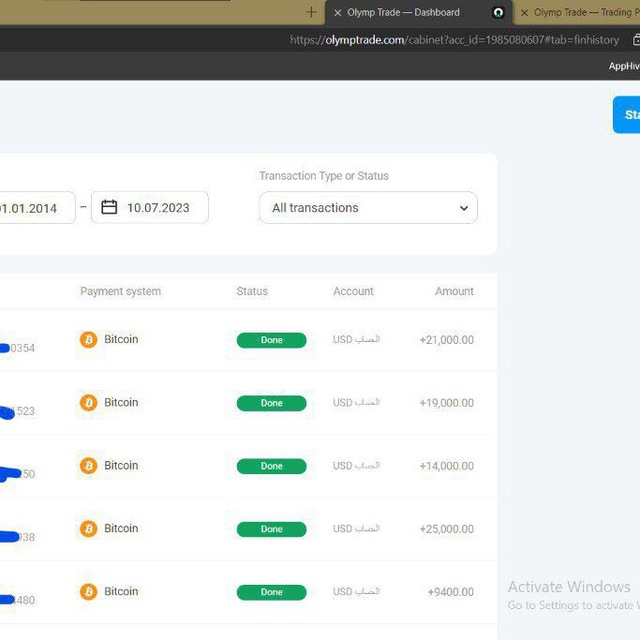
Task: Open a new browser tab with plus icon
Action: [311, 12]
